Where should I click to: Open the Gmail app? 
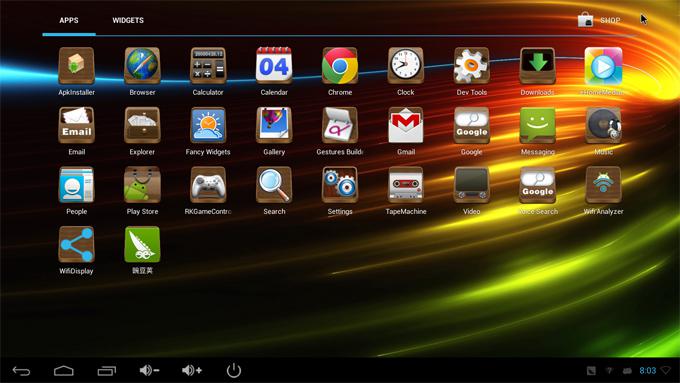[405, 125]
